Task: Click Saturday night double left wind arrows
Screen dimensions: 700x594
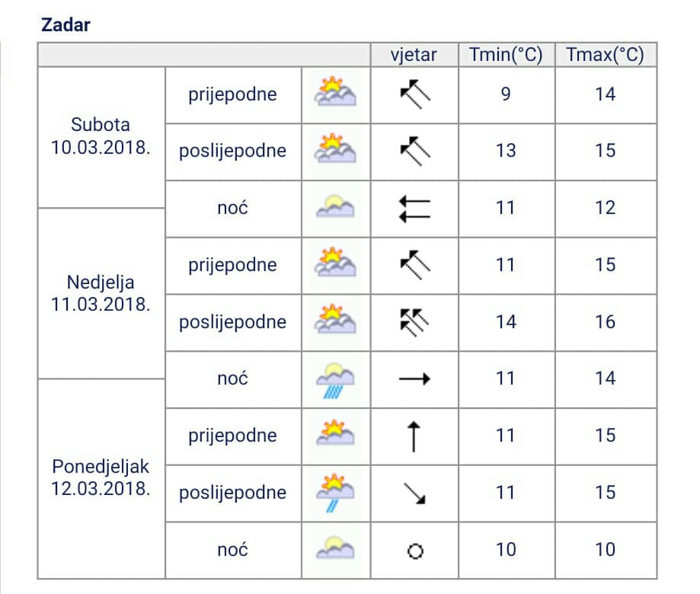Action: click(x=415, y=208)
